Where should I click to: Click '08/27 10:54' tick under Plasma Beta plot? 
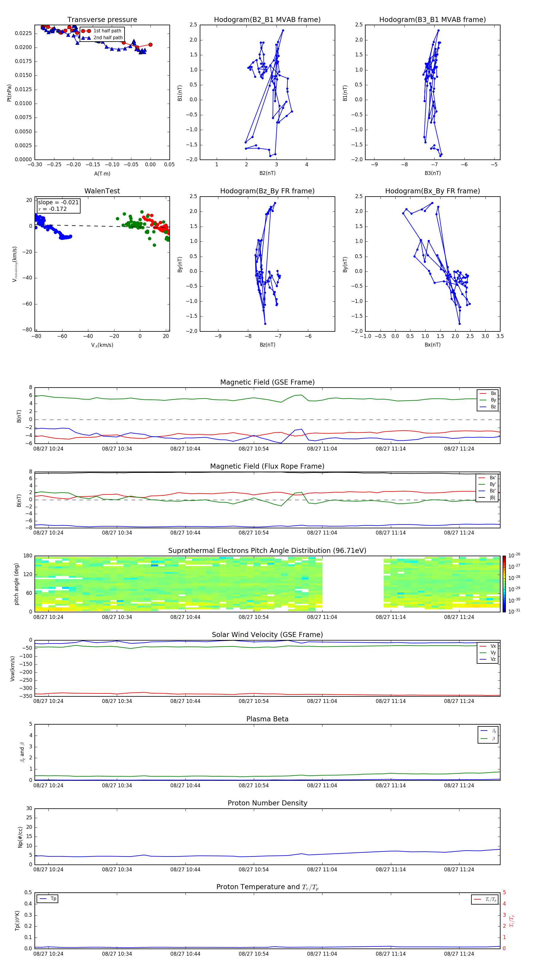coord(254,785)
